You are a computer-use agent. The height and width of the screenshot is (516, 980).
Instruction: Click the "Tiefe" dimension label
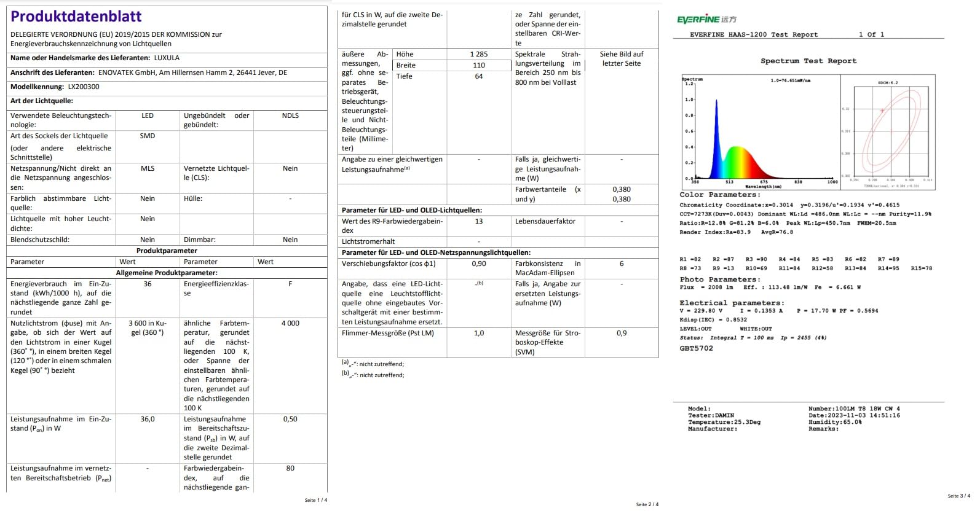(x=405, y=76)
